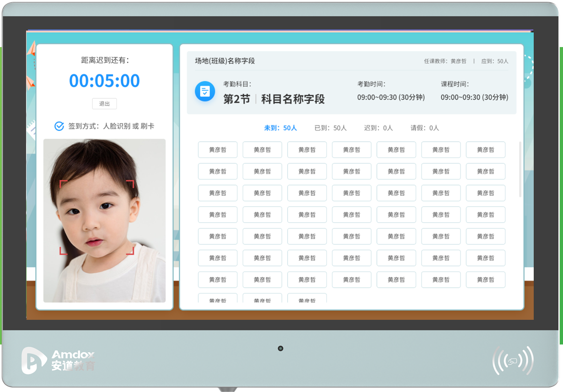563x392 pixels.
Task: Open the 迟到 late tab
Action: tap(378, 128)
